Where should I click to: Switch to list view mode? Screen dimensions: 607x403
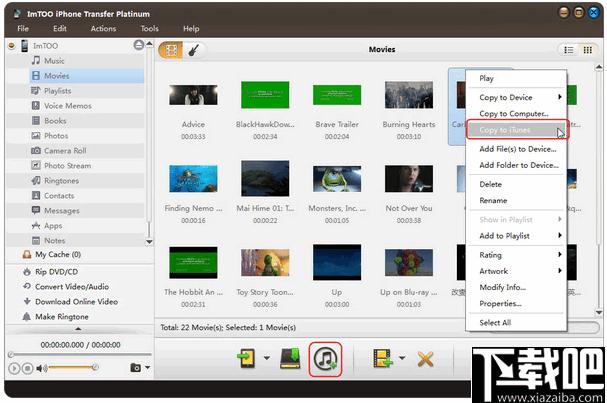(x=569, y=50)
